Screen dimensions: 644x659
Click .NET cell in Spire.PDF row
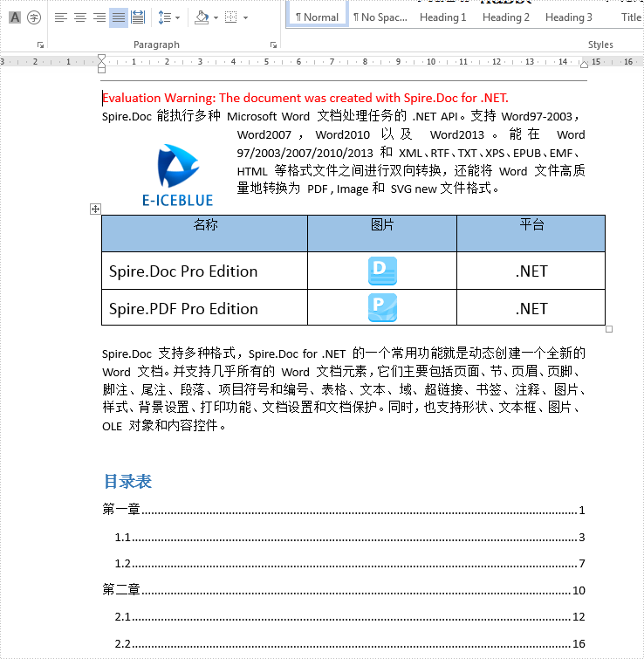(531, 307)
